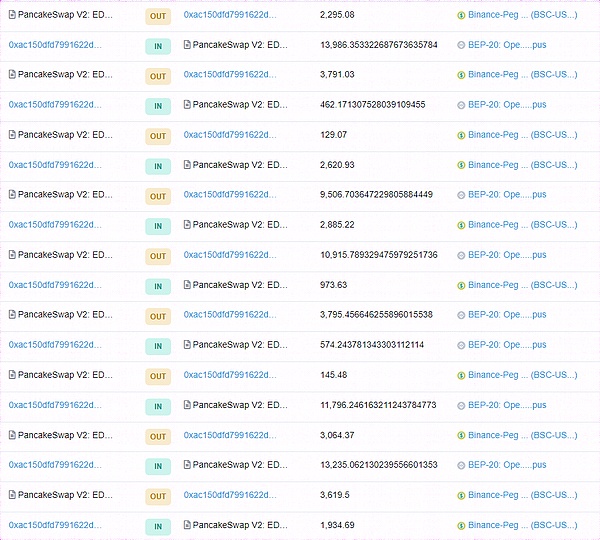Viewport: 600px width, 540px height.
Task: Click the IN badge in the 574.24 row
Action: coord(158,346)
